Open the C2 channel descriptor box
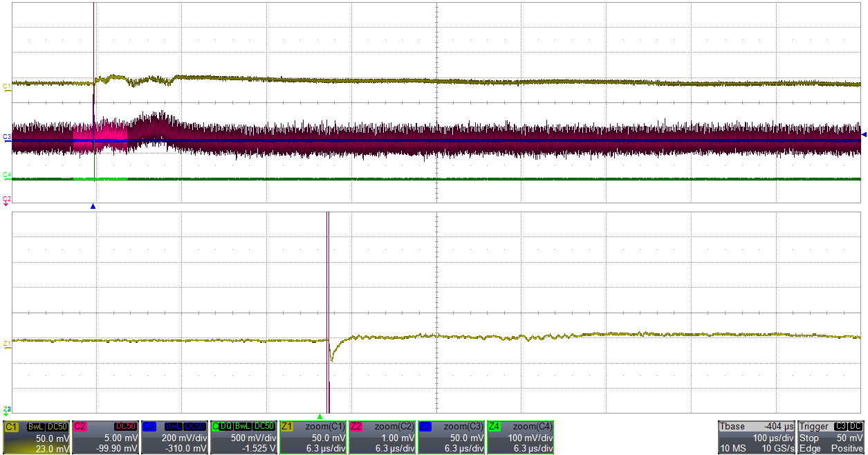The image size is (868, 455). [x=105, y=437]
